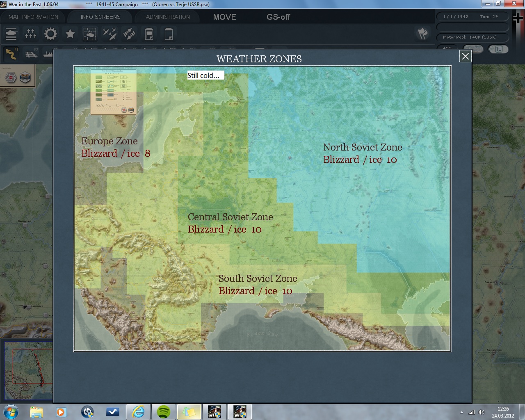Viewport: 525px width, 420px height.
Task: Open the air doctrine planes icon
Action: pos(110,34)
